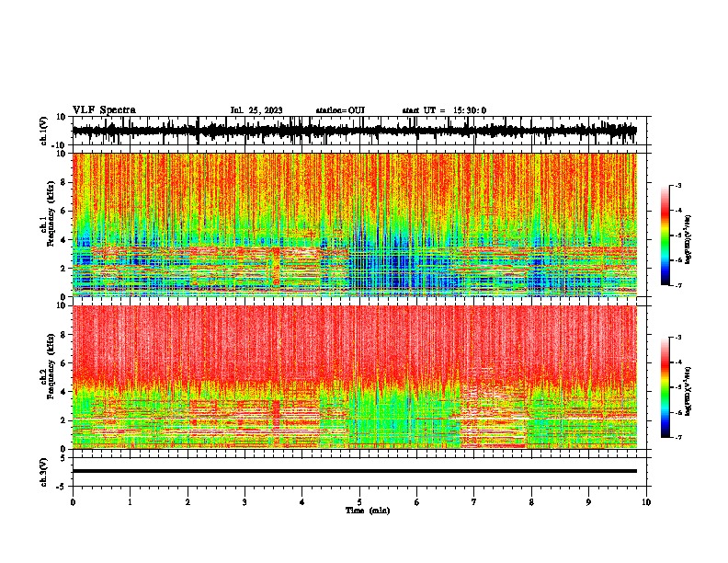Click the time axis end tick label "10"

point(646,502)
